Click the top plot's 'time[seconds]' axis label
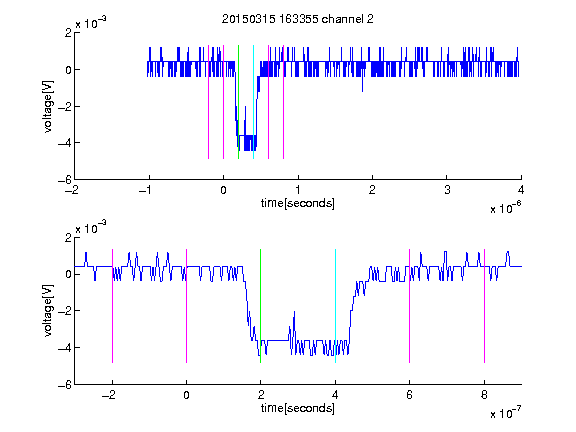This screenshot has height=432, width=576. [298, 203]
